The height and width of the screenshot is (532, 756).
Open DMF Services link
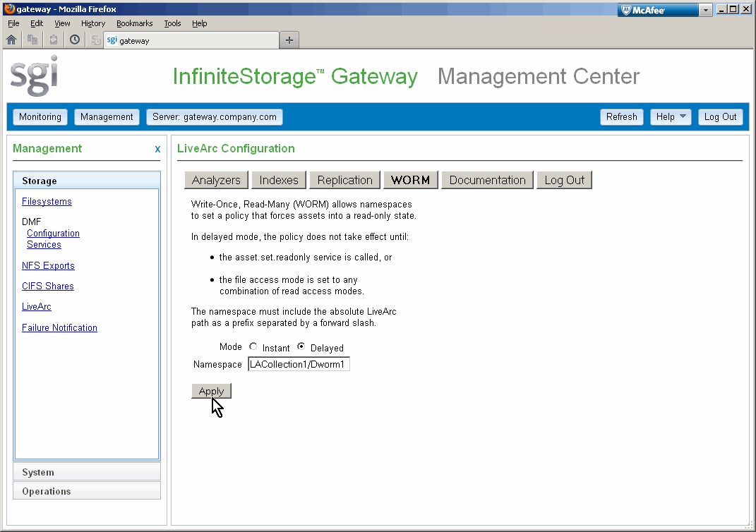click(44, 244)
